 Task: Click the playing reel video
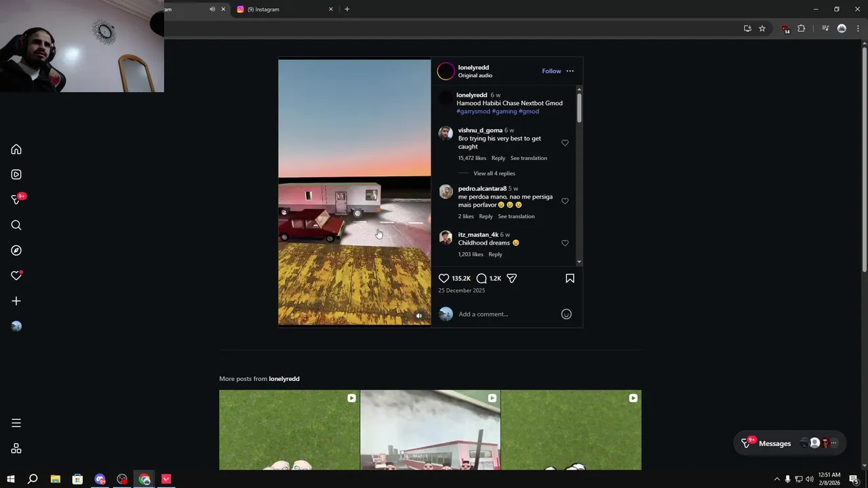(x=354, y=192)
